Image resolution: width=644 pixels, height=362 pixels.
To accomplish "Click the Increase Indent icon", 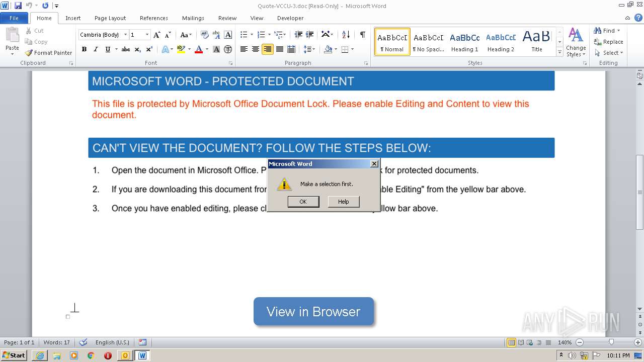I will tap(310, 35).
